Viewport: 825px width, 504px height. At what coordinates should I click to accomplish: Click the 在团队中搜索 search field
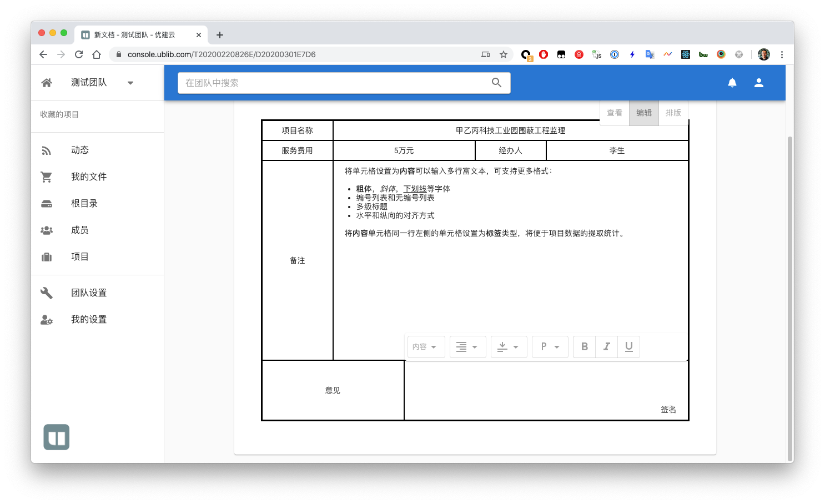[x=333, y=83]
